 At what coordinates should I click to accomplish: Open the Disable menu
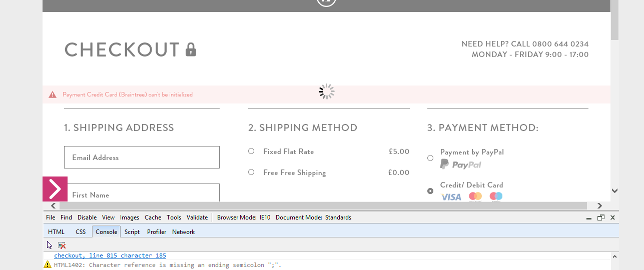tap(87, 217)
